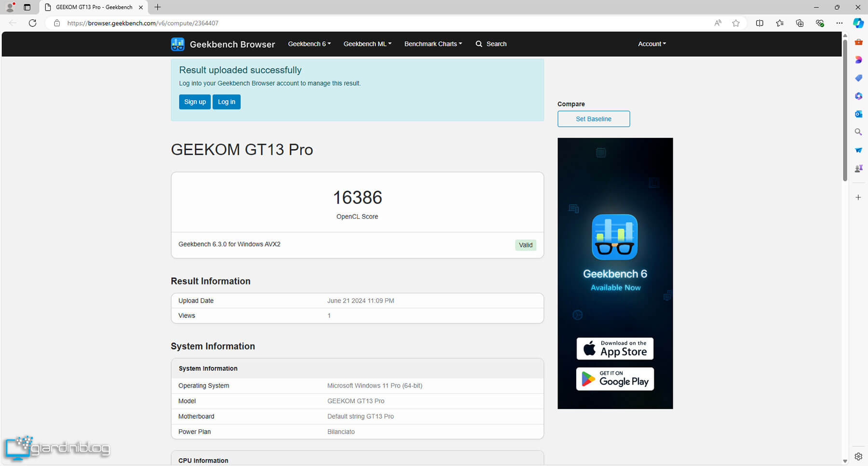
Task: Open the sidebar paper plane Drop icon
Action: click(x=858, y=150)
